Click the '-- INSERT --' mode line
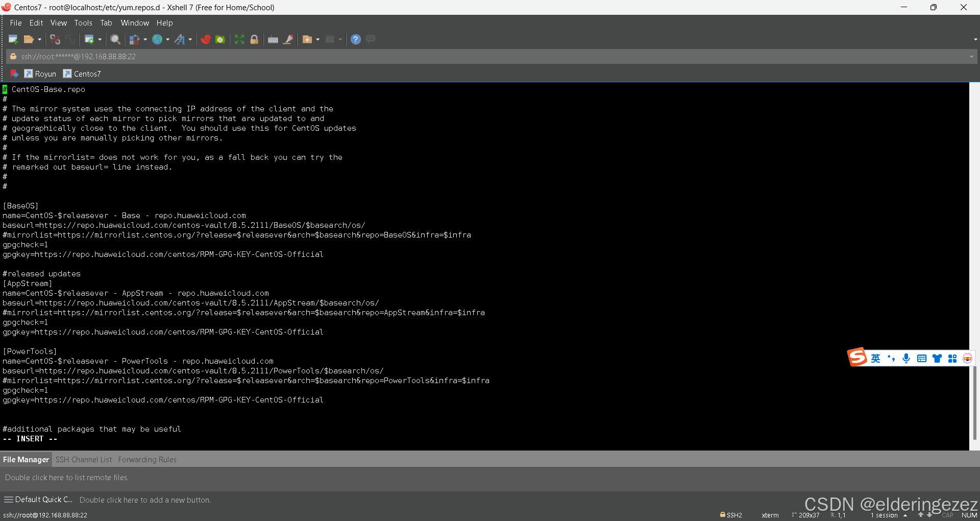Image resolution: width=980 pixels, height=521 pixels. [x=30, y=439]
